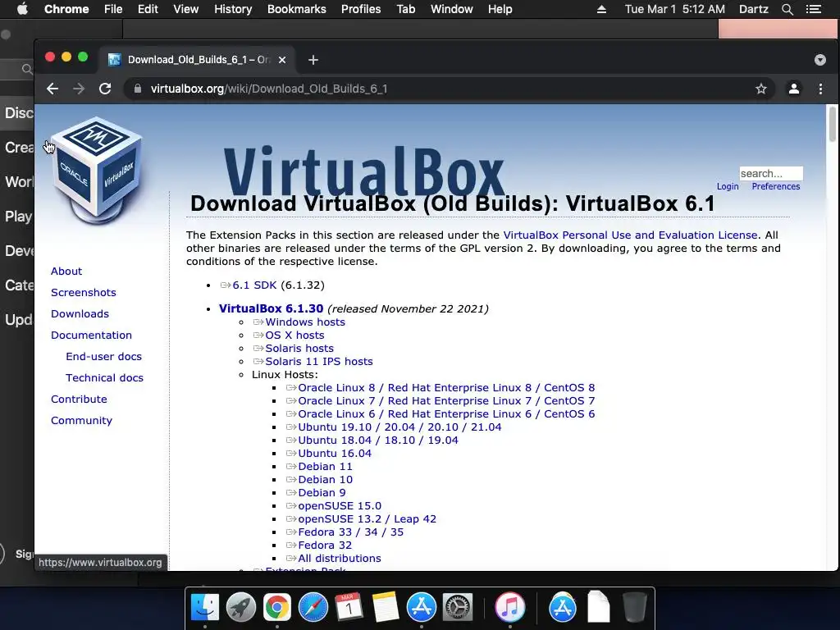Screen dimensions: 840x630
Task: Open the Screenshots sidebar link
Action: tap(84, 293)
